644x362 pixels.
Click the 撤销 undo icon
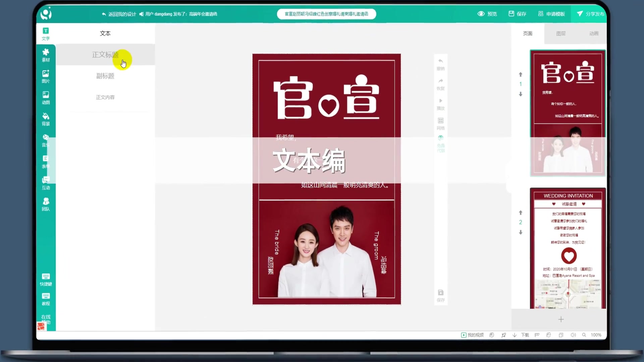point(440,64)
